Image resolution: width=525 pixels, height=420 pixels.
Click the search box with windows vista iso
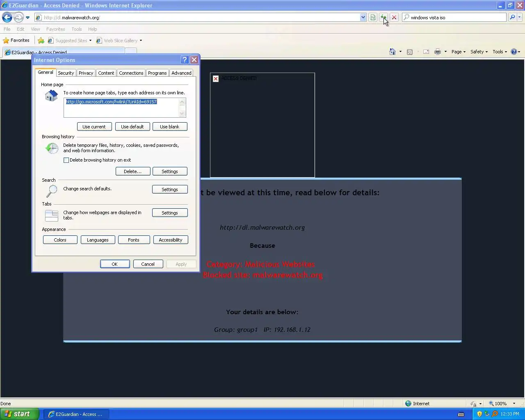coord(454,17)
